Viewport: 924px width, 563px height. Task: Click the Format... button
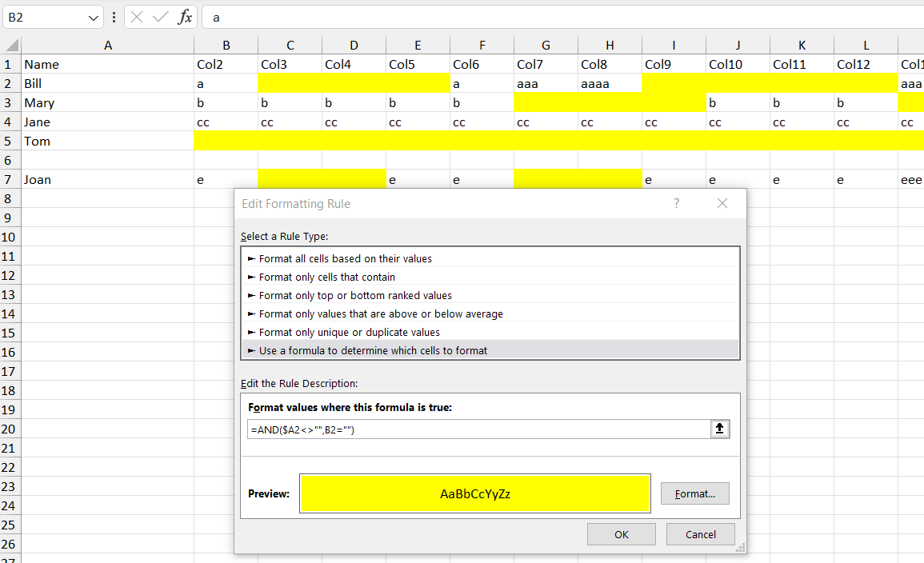[694, 493]
